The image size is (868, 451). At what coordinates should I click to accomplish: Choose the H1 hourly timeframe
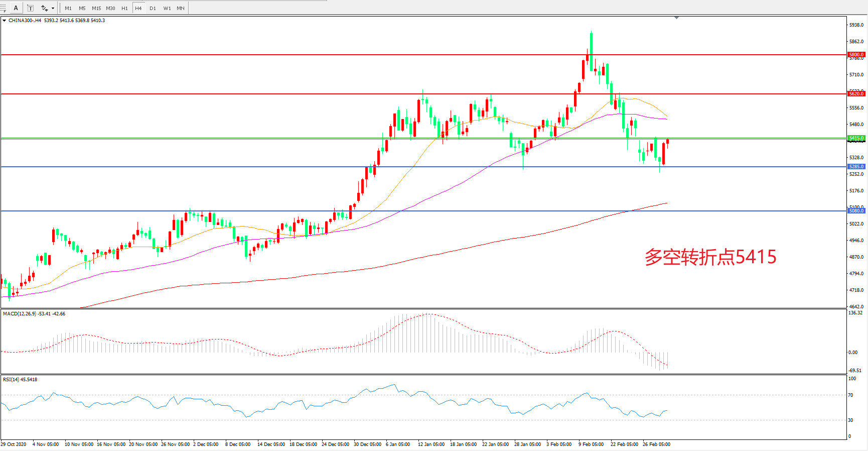[x=124, y=8]
